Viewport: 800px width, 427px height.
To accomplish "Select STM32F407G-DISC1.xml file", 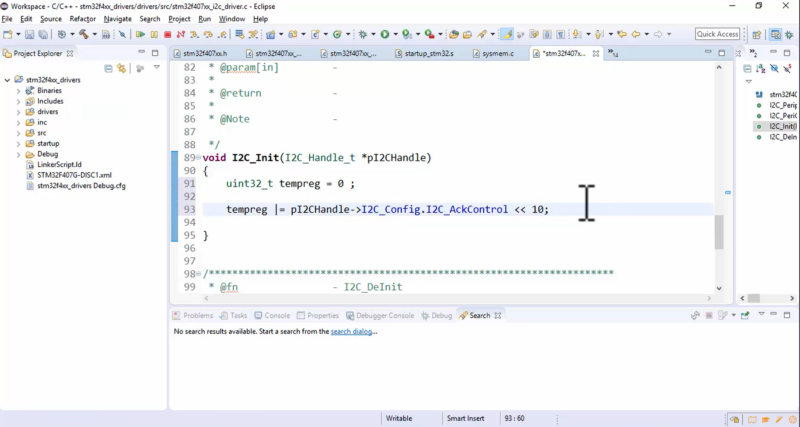I will [x=74, y=175].
